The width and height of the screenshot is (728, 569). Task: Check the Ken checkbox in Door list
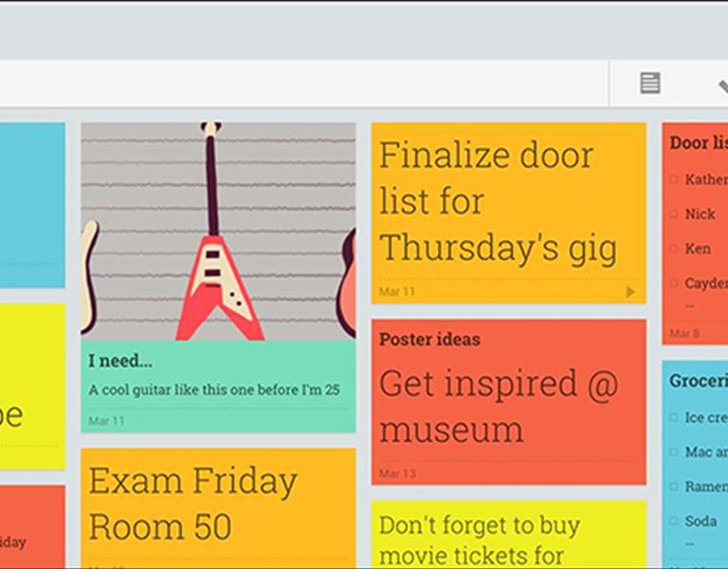click(674, 248)
